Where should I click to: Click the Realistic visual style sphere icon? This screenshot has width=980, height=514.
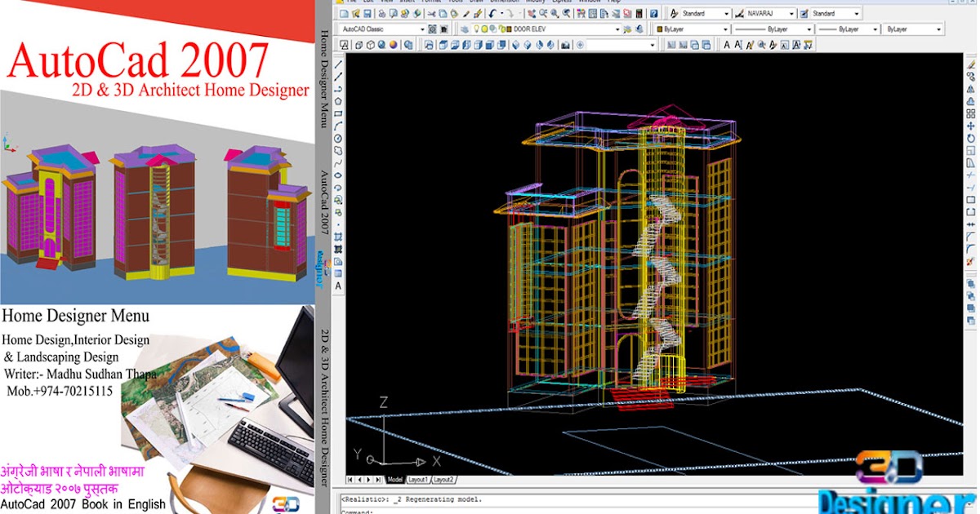(x=381, y=45)
